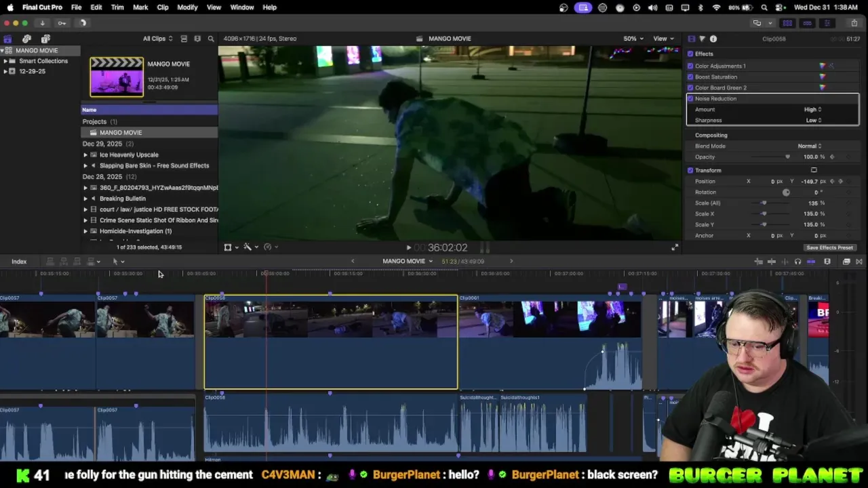This screenshot has width=868, height=488.
Task: Open clip appearance and filtering options
Action: click(197, 39)
